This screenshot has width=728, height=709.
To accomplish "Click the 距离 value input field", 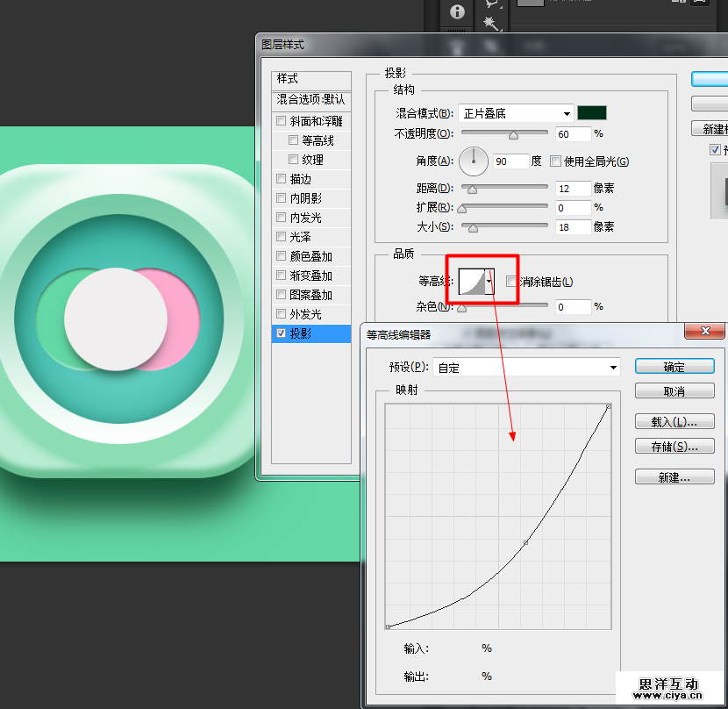I will tap(572, 189).
